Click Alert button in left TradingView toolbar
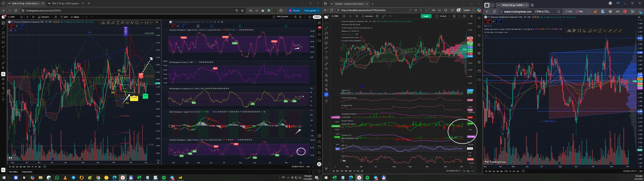 point(64,17)
